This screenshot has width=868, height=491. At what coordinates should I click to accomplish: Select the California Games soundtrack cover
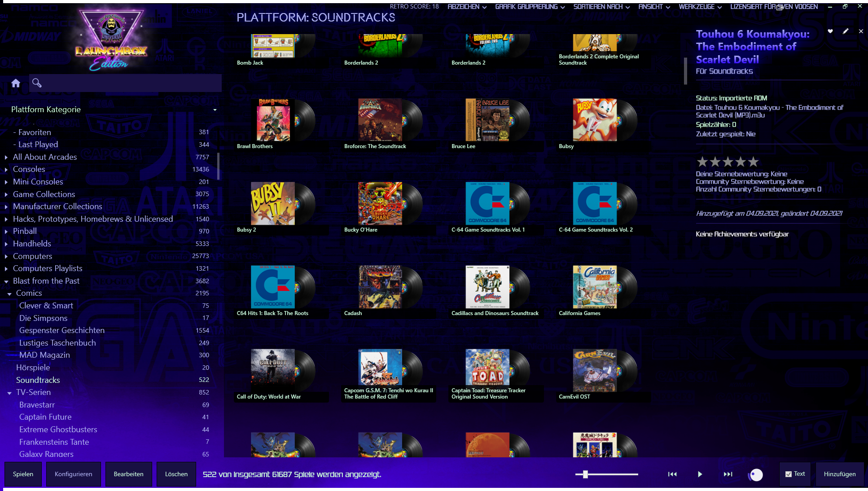click(595, 287)
